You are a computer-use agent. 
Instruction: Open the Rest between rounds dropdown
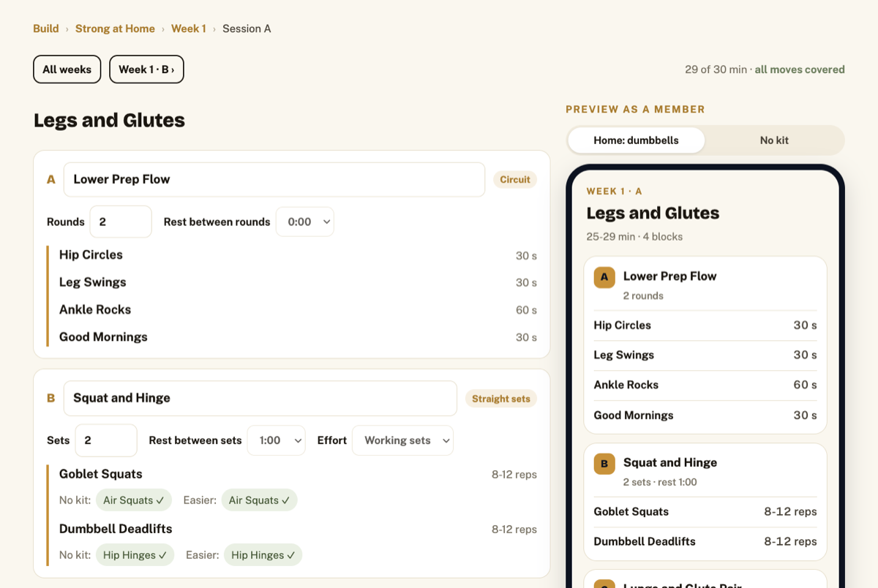pos(305,222)
